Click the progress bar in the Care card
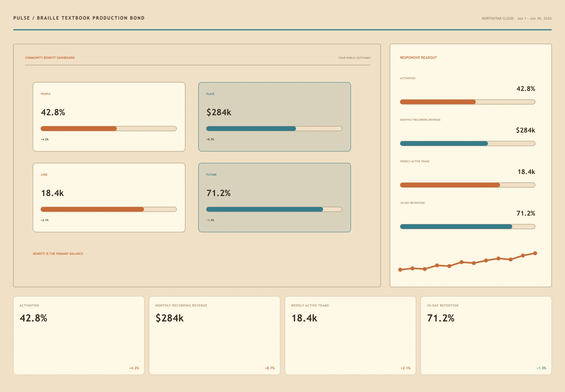565x392 pixels. (x=109, y=209)
